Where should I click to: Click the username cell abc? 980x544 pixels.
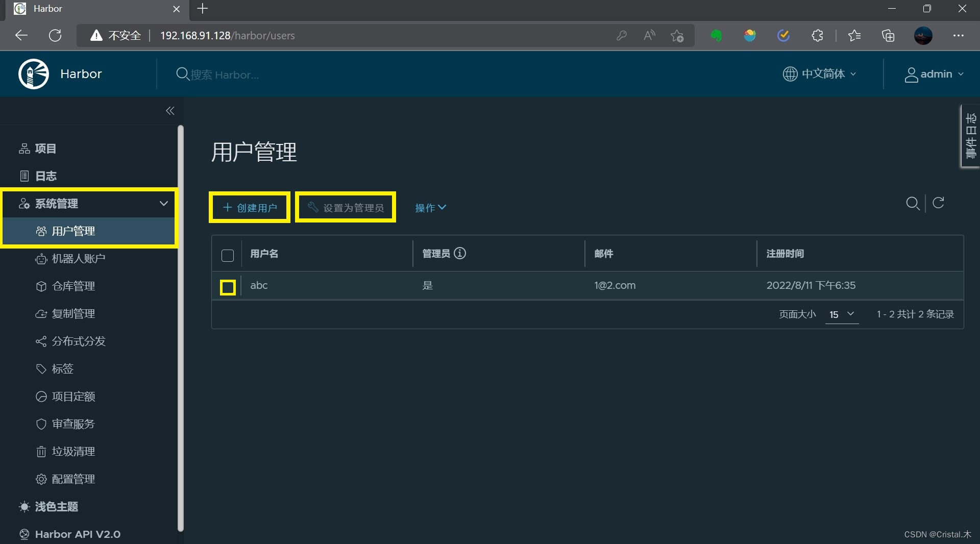(x=259, y=285)
